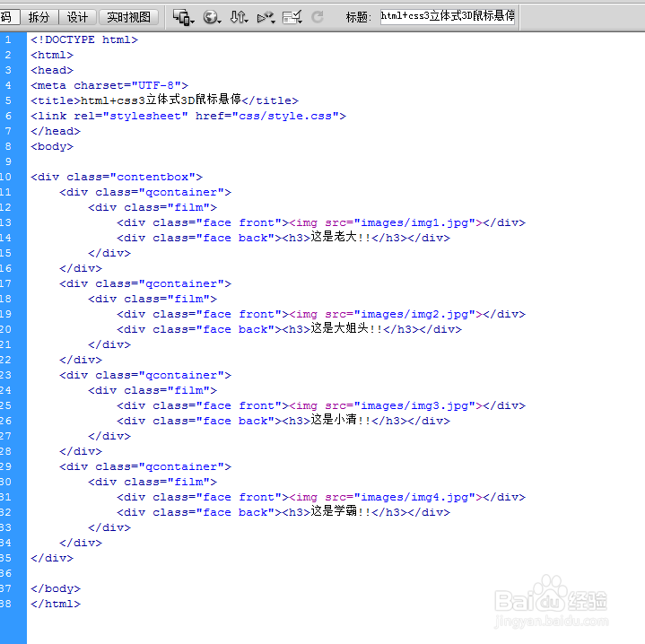Click the closing </body> tag line
Screen dimensions: 645x644
56,588
